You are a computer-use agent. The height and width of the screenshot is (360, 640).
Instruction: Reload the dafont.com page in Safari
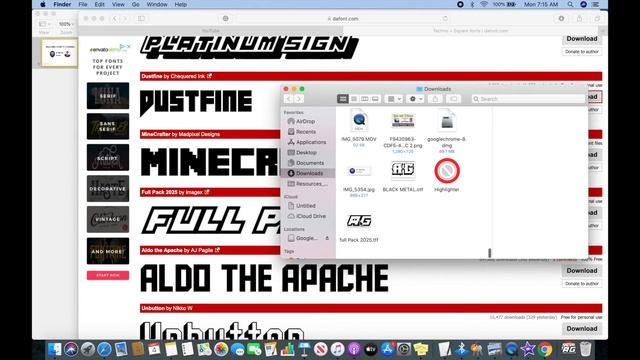click(x=445, y=19)
